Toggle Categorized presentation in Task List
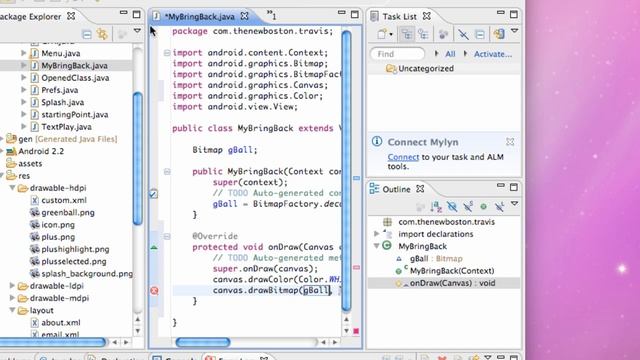Screen dimensions: 640x360 [x=407, y=34]
